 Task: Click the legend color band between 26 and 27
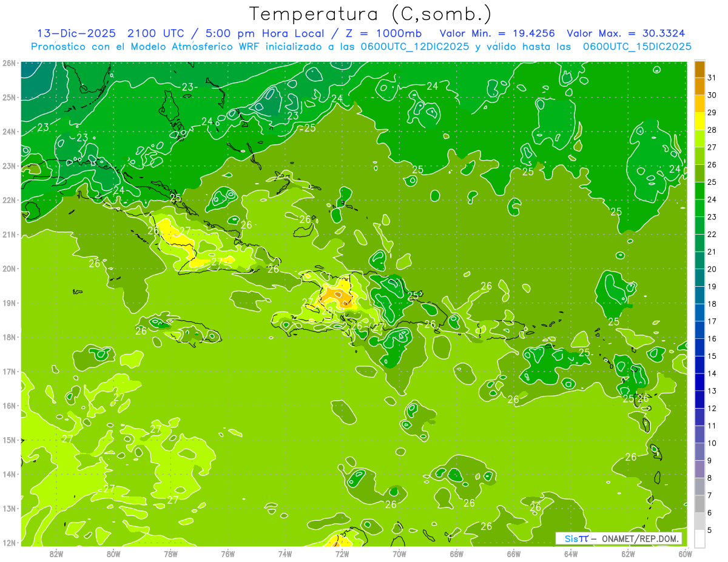[699, 156]
